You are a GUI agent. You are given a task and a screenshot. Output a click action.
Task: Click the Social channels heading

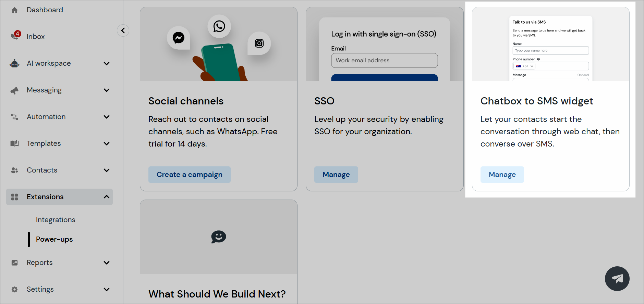[x=186, y=101]
